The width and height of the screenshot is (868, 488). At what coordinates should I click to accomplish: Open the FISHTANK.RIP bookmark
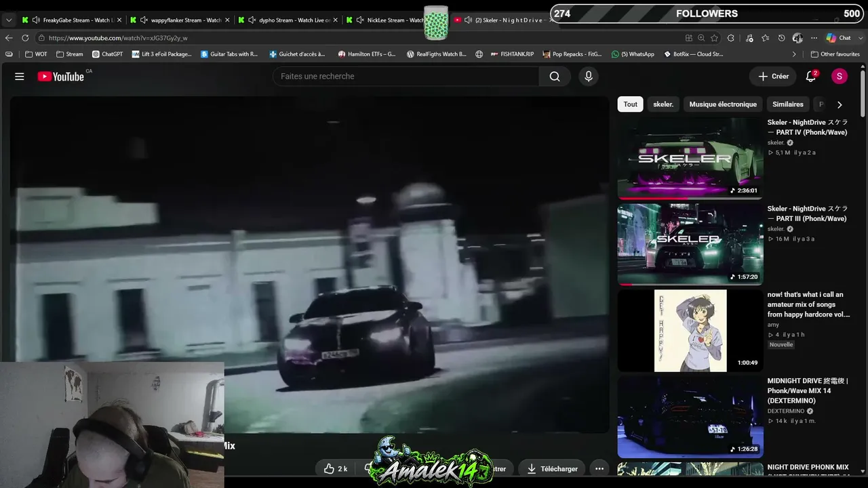tap(513, 54)
